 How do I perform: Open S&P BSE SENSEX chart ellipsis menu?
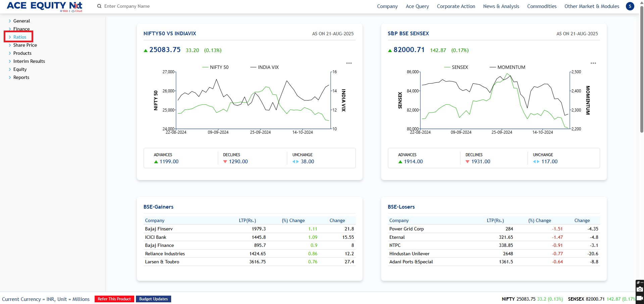tap(593, 63)
